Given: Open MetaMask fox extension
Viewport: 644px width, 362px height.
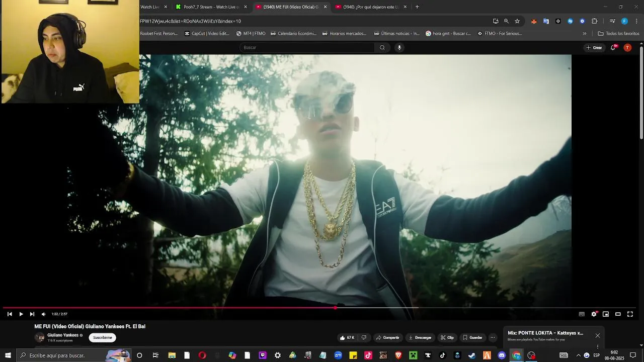Looking at the screenshot, I should click(x=534, y=21).
